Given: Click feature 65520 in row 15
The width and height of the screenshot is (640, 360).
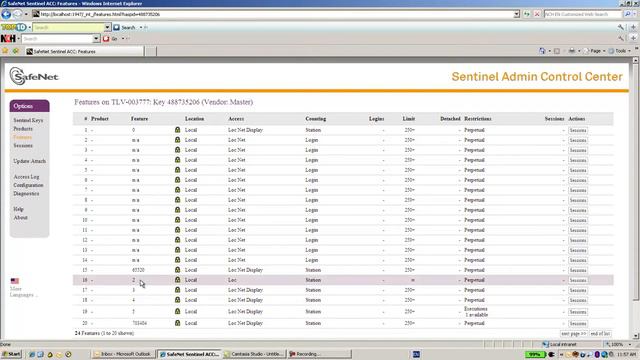Looking at the screenshot, I should pos(138,270).
